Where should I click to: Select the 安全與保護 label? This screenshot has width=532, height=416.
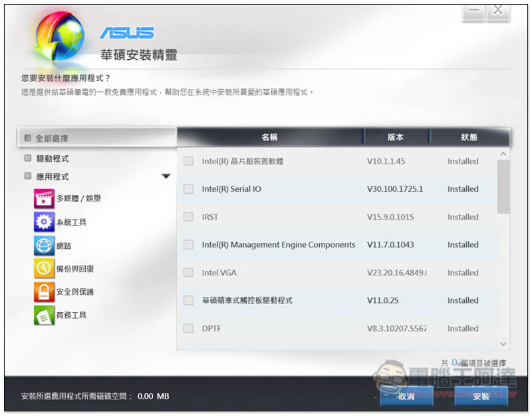click(75, 292)
